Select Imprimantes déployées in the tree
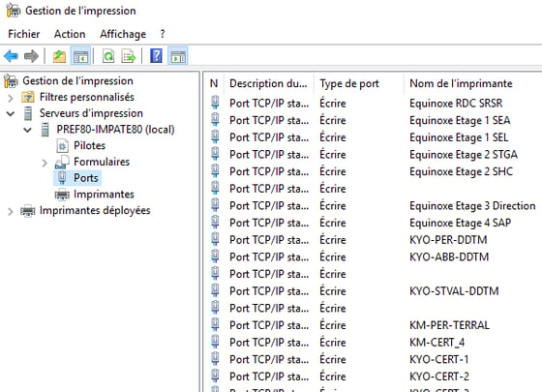This screenshot has width=542, height=392. [x=95, y=211]
